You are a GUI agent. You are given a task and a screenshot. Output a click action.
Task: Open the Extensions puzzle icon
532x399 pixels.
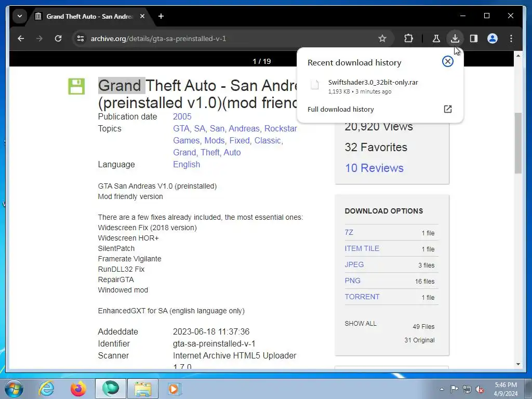tap(408, 38)
